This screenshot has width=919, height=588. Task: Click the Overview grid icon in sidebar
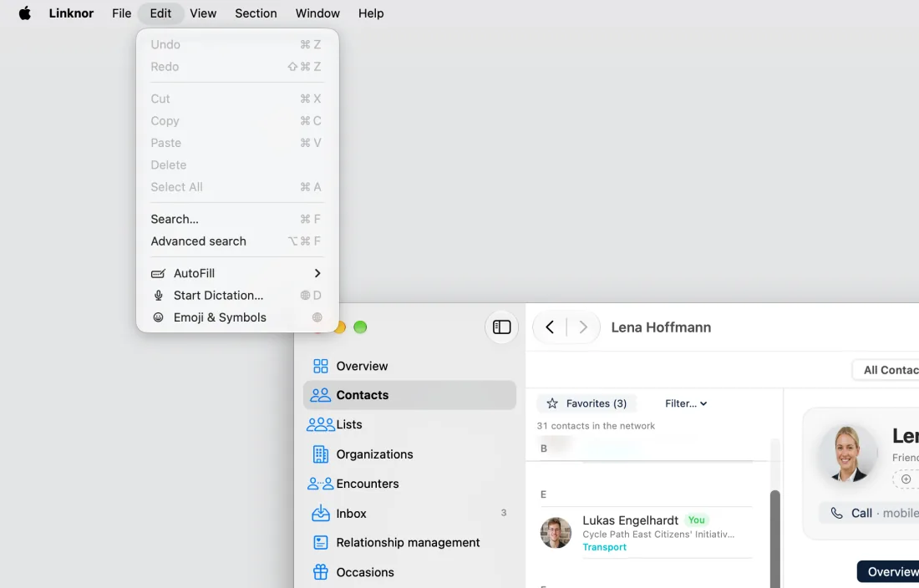(x=321, y=366)
